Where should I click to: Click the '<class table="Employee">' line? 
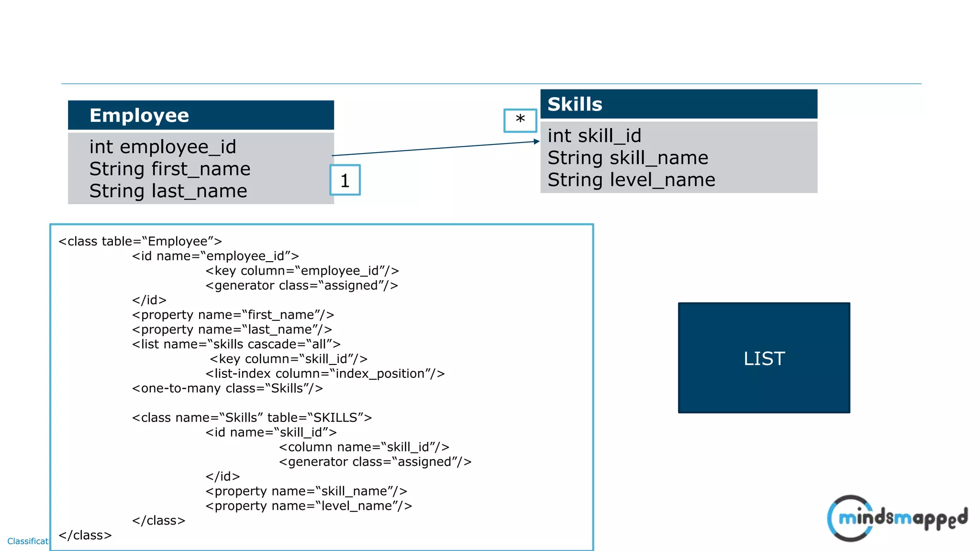[140, 242]
